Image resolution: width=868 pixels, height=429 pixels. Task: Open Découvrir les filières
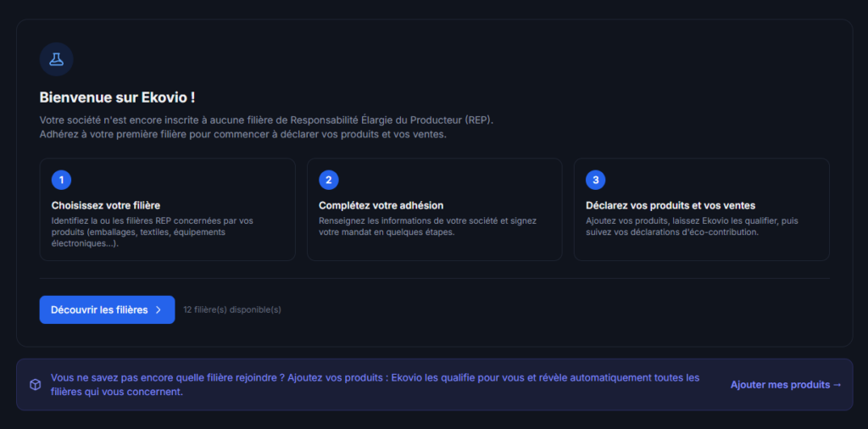pos(107,310)
